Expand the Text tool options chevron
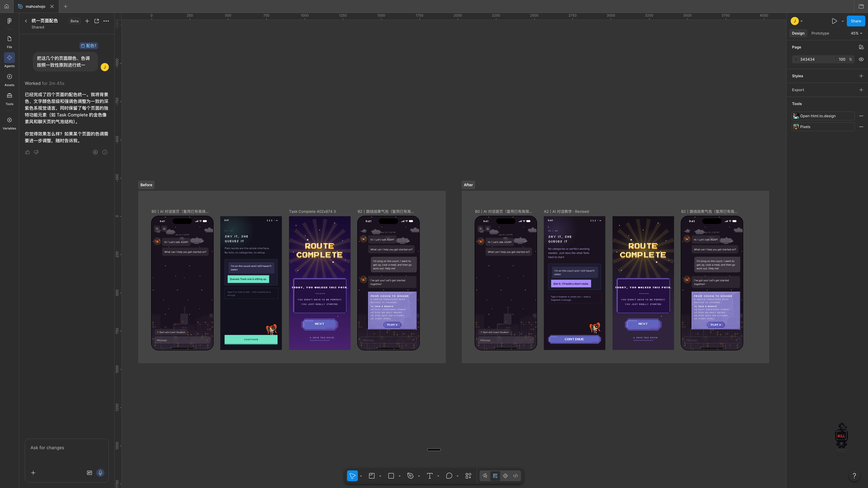Screen dimensions: 868x488 pos(438,476)
